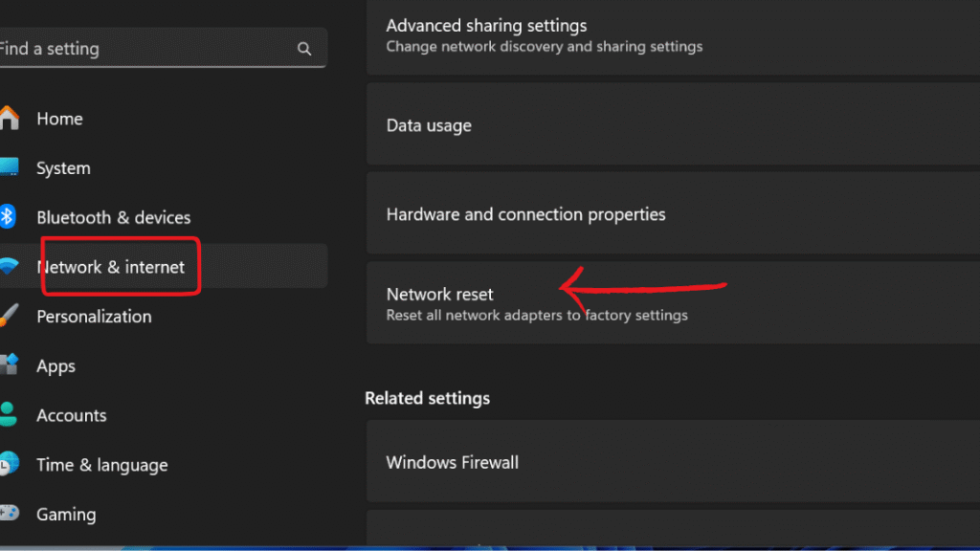Click the search magnifier icon
Image resolution: width=980 pixels, height=551 pixels.
(304, 49)
